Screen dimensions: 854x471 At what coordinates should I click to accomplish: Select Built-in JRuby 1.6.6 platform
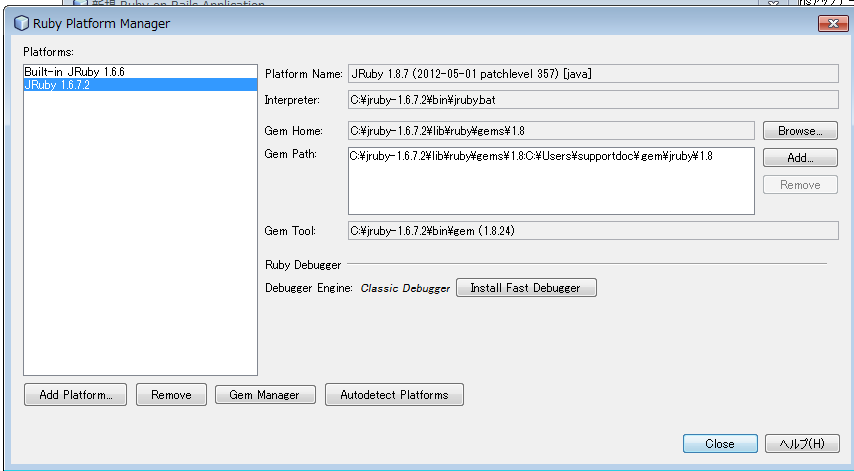(x=140, y=72)
